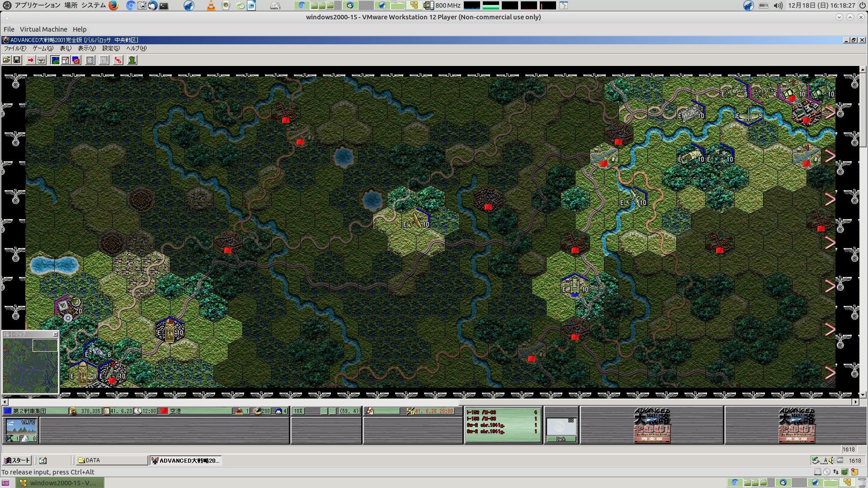868x488 pixels.
Task: Click the Windows スタート button
Action: click(17, 460)
